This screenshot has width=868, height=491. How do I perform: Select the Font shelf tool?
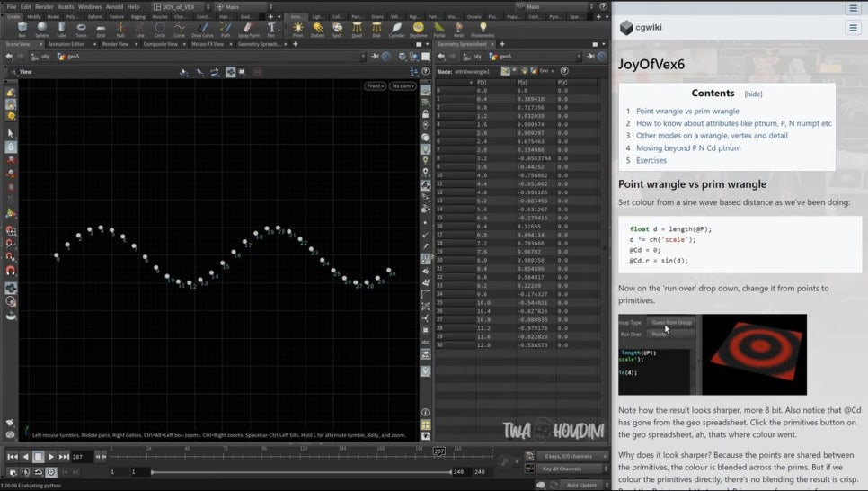pyautogui.click(x=271, y=30)
